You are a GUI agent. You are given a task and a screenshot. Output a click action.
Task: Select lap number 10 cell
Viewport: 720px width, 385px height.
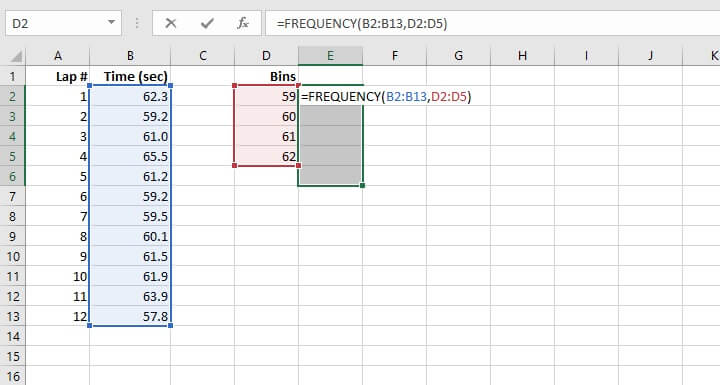coord(57,277)
